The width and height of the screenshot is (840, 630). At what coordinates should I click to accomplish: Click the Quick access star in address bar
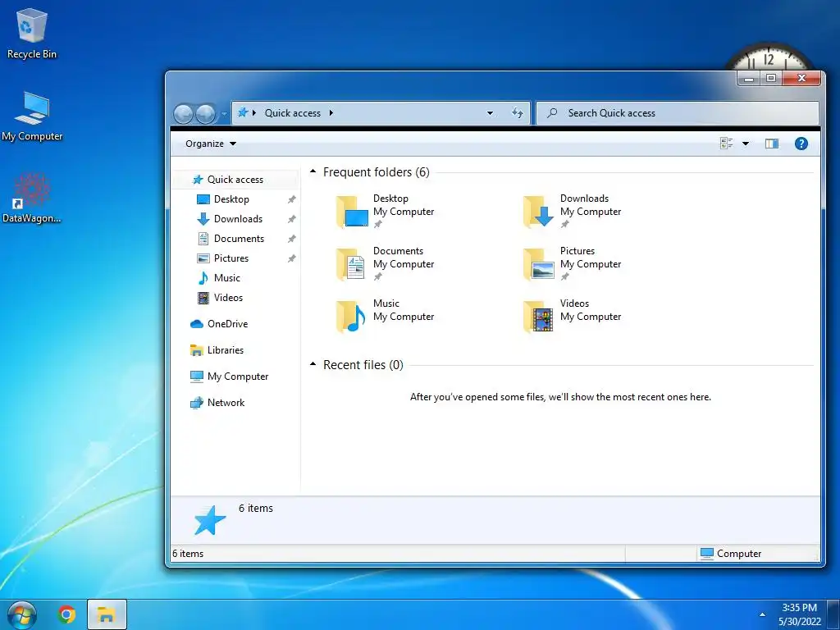(243, 112)
